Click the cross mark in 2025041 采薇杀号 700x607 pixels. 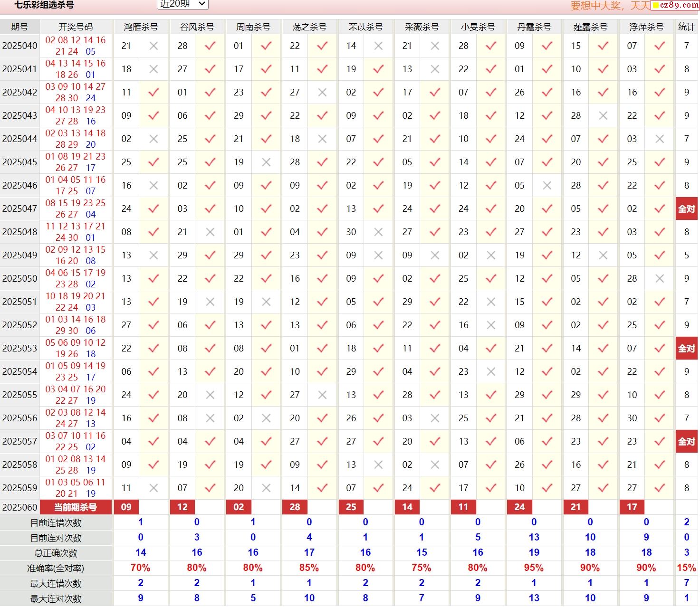(x=435, y=69)
